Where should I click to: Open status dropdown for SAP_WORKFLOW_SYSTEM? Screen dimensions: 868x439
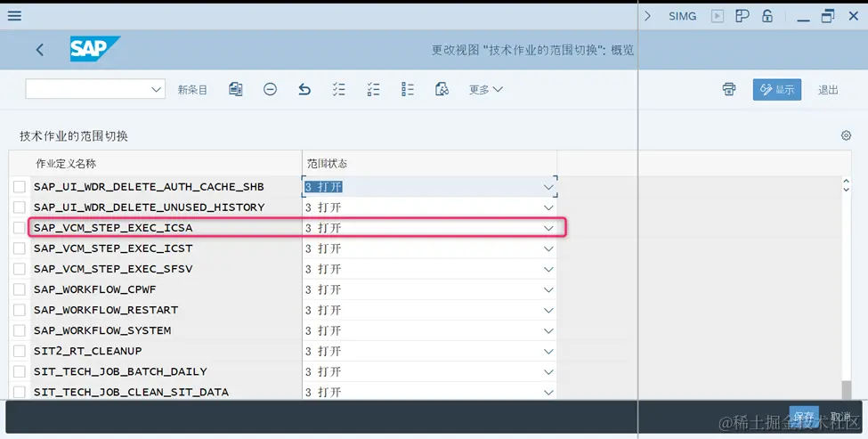point(548,330)
